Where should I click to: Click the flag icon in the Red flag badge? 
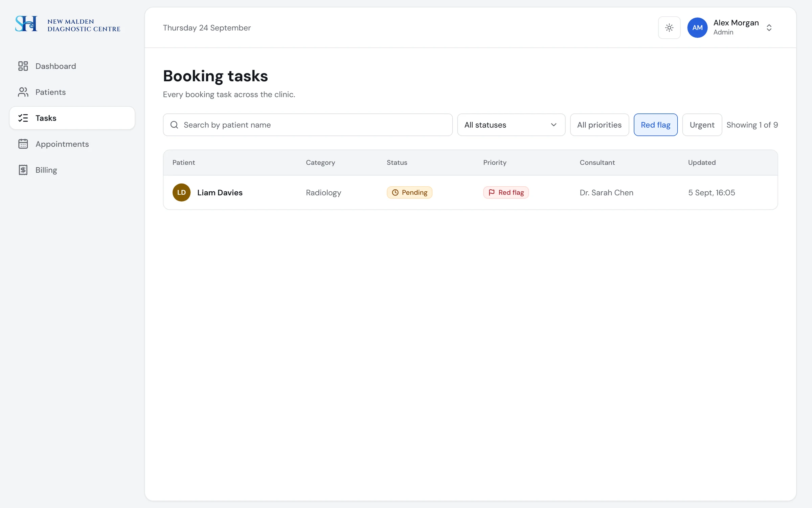492,193
